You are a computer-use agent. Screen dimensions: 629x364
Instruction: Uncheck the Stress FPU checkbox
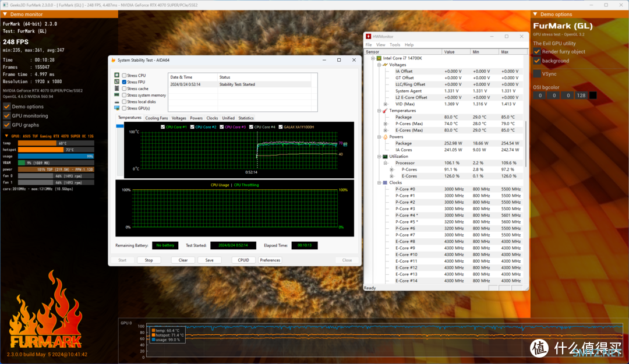click(x=125, y=82)
